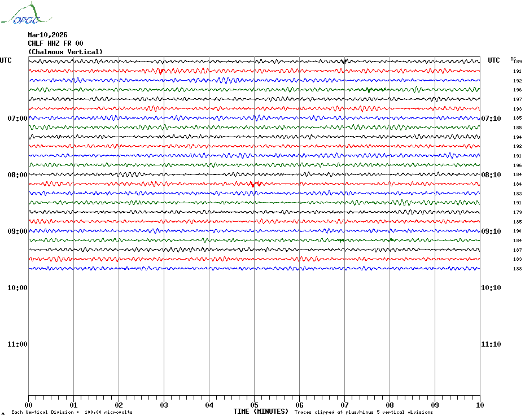Viewport: 525px width, 420px height.
Task: Click the left-side "UTC" axis label
Action: 6,60
